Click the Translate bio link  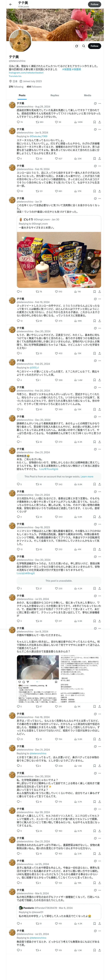(x=15, y=76)
